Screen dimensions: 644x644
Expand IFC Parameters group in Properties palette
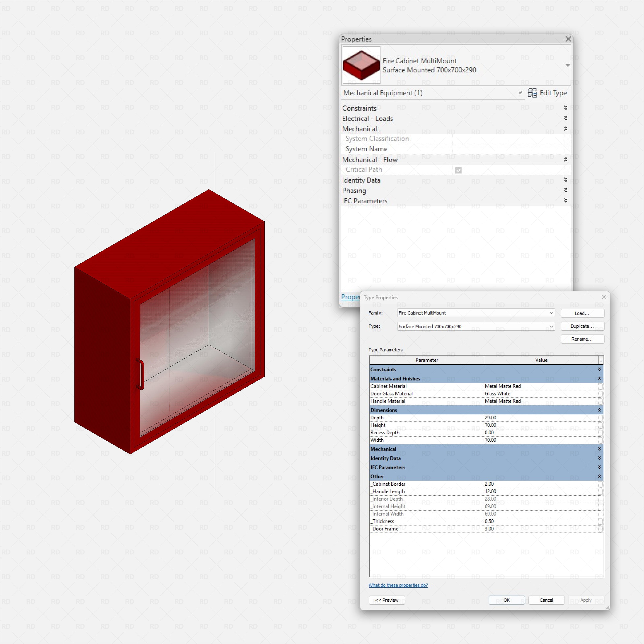566,200
